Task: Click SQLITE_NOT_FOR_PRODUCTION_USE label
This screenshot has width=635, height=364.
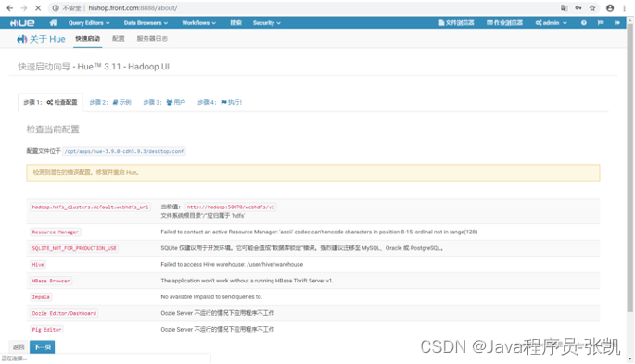Action: click(74, 248)
